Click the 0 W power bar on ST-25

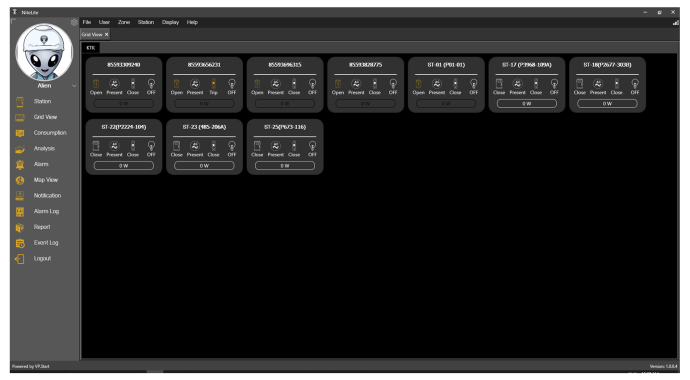285,166
